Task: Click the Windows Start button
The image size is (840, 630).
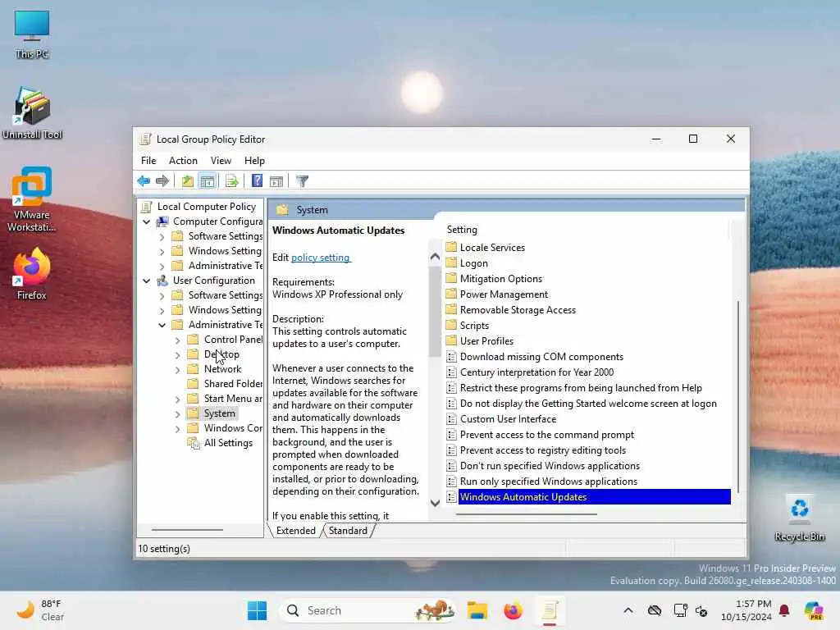Action: 257,610
